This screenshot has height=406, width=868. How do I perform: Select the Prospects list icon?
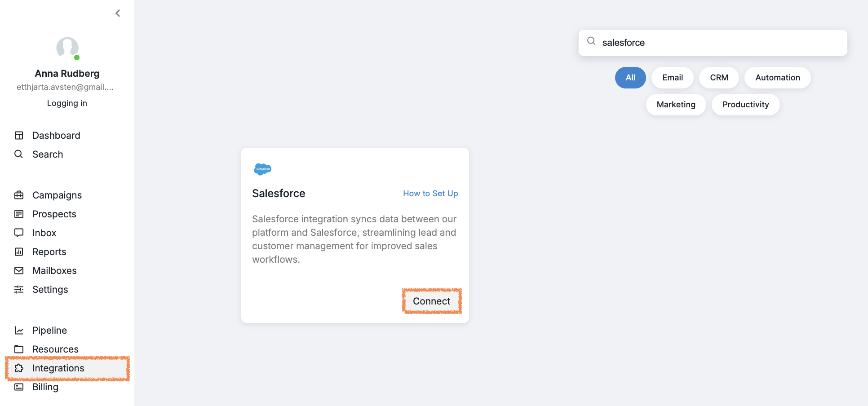(x=19, y=214)
